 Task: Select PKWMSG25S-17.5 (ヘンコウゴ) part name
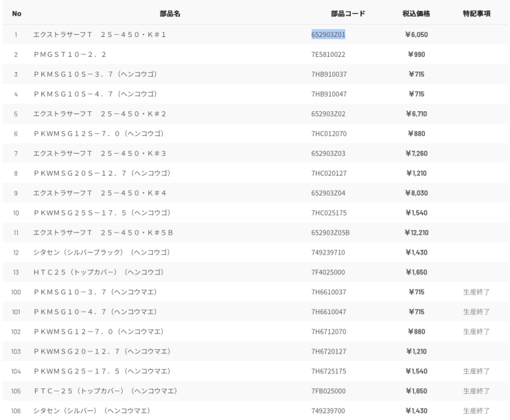coord(102,213)
